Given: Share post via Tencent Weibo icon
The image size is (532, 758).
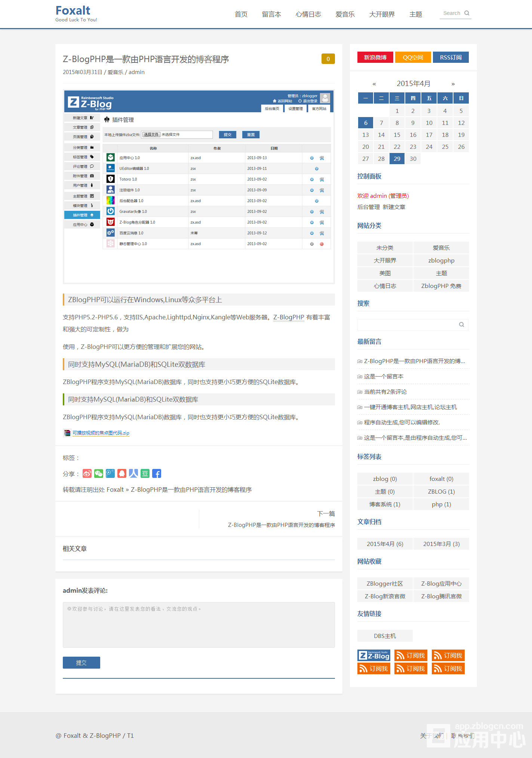Looking at the screenshot, I should [x=110, y=473].
